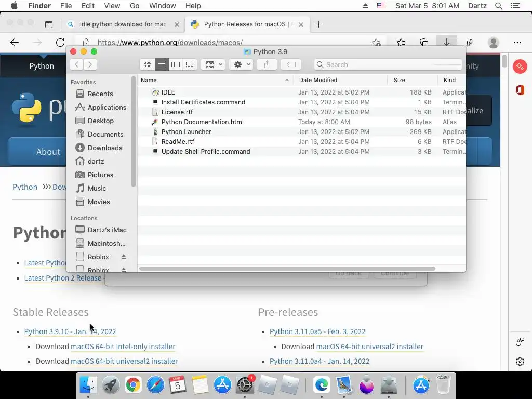Open Recents in Finder sidebar

[x=100, y=94]
